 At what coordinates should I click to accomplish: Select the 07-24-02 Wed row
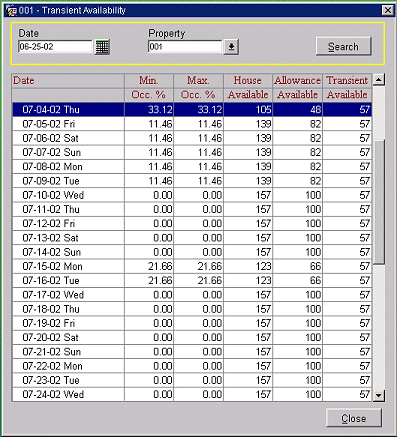click(192, 395)
